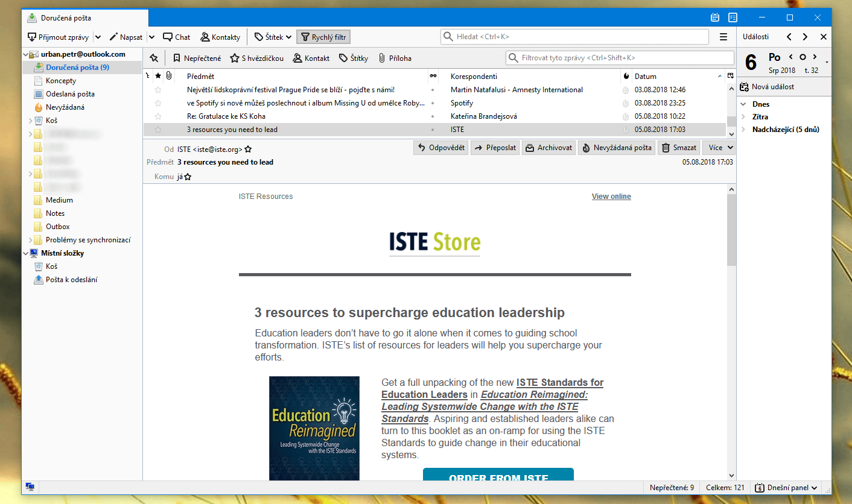Mark message as Nevyžádaná pošta

coord(617,148)
